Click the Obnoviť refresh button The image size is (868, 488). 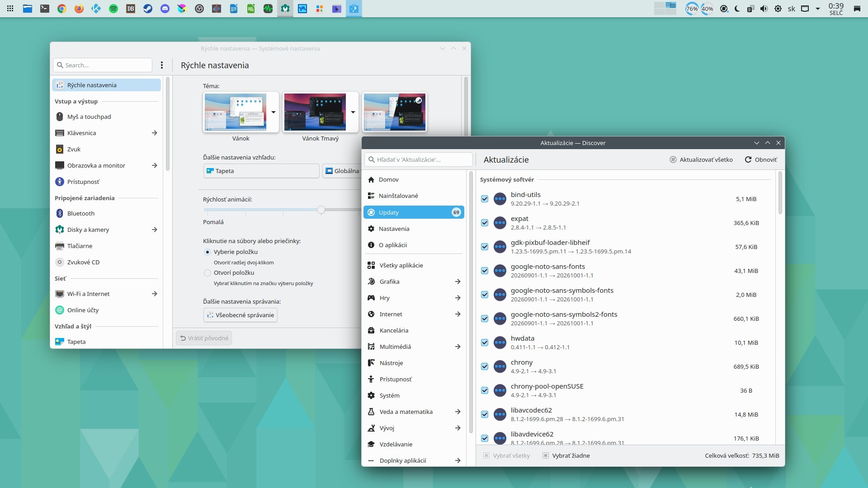761,160
